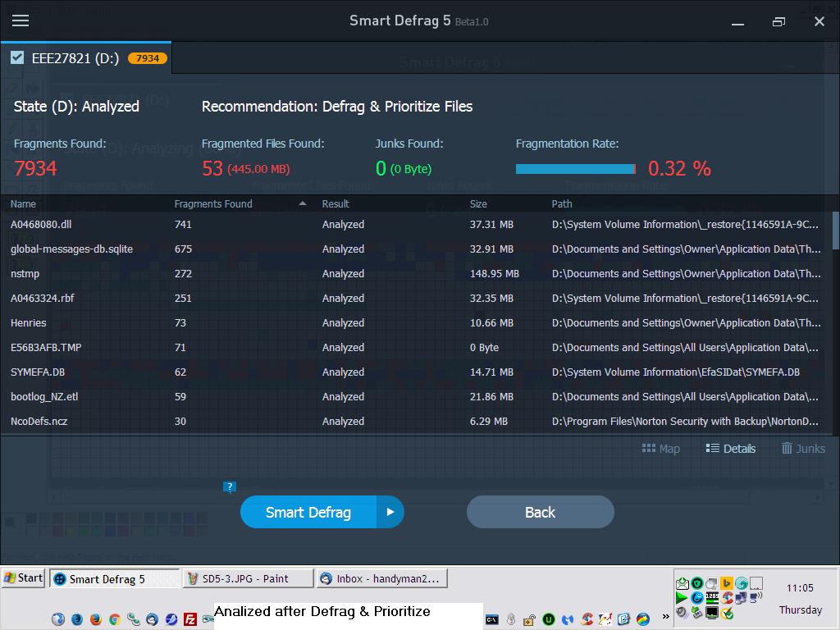The width and height of the screenshot is (840, 630).
Task: Switch to SD5-3.JPG - Paint taskbar button
Action: (x=248, y=578)
